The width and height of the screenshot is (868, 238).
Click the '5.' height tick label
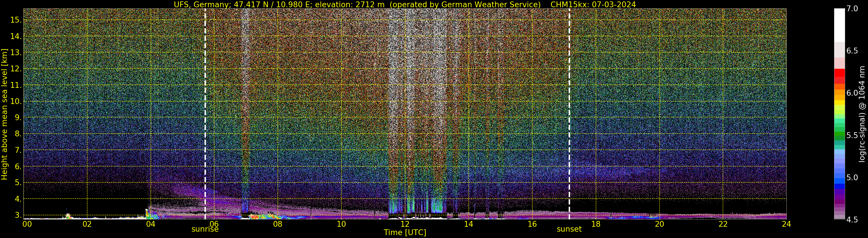(x=18, y=183)
